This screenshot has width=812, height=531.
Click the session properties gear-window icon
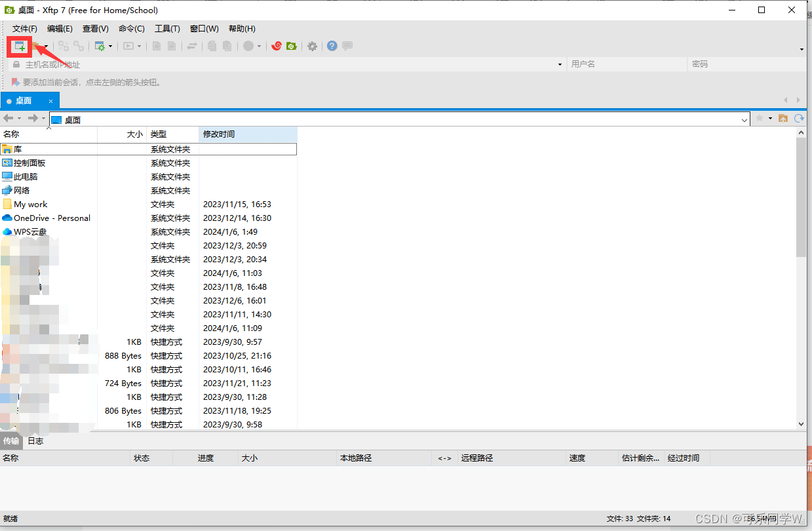click(x=100, y=46)
